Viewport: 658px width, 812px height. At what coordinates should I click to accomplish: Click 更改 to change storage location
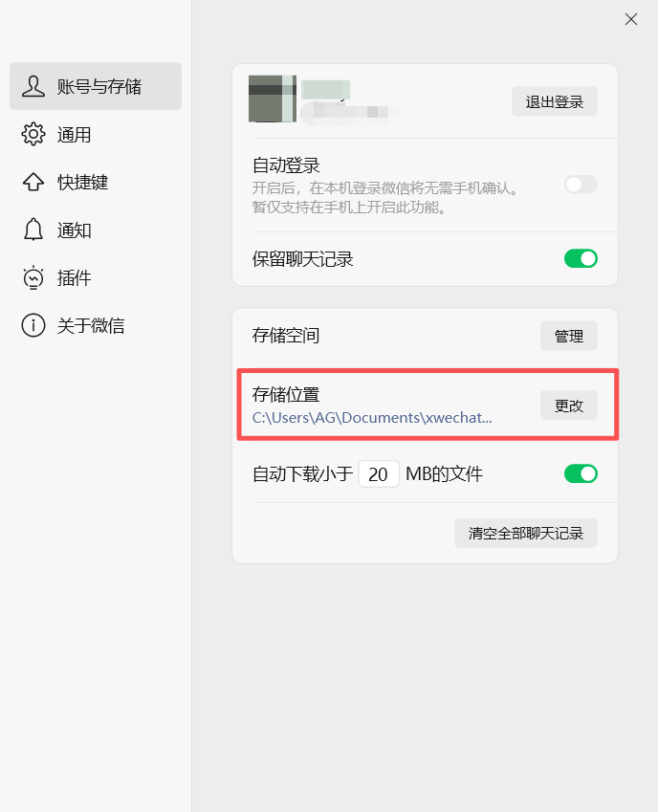[569, 405]
